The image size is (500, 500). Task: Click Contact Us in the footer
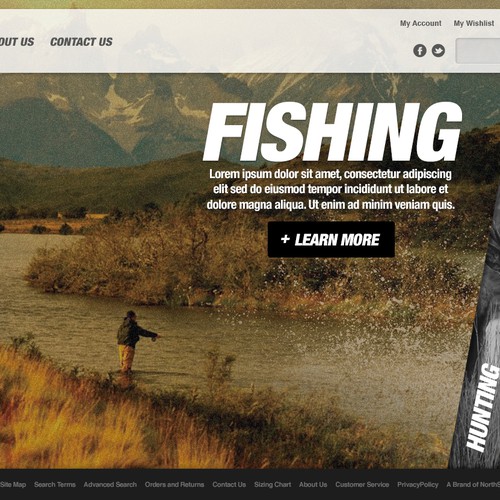point(229,484)
